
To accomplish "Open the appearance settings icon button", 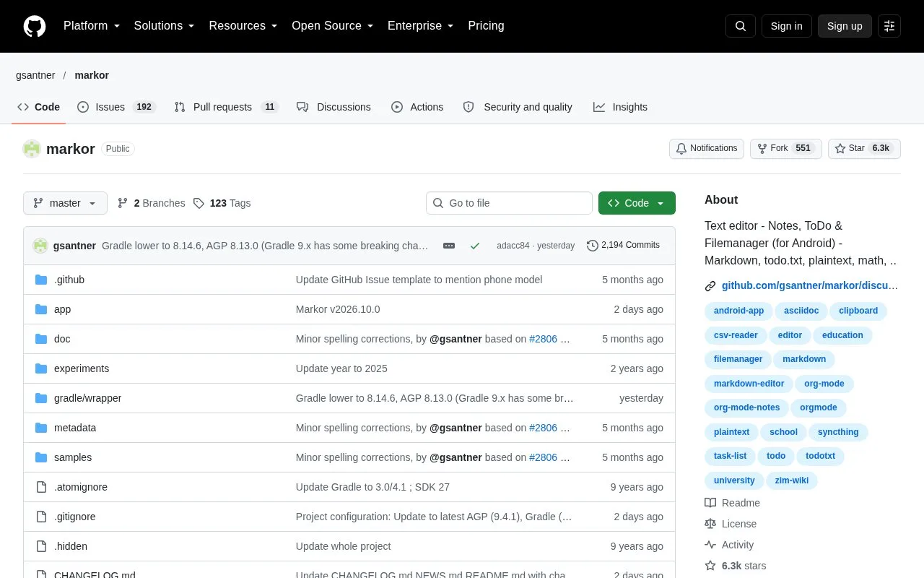I will click(x=889, y=26).
